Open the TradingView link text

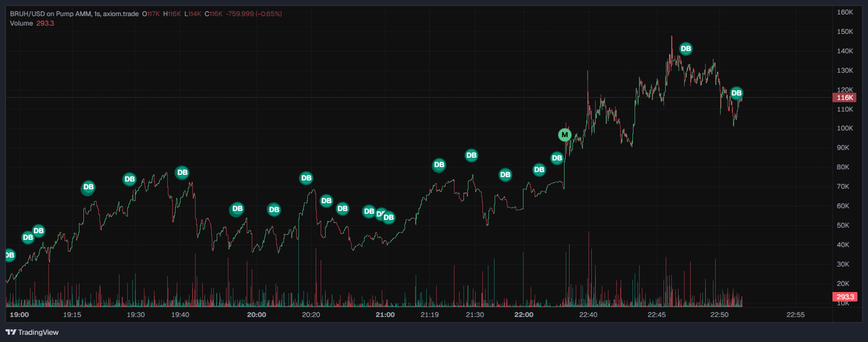[38, 332]
